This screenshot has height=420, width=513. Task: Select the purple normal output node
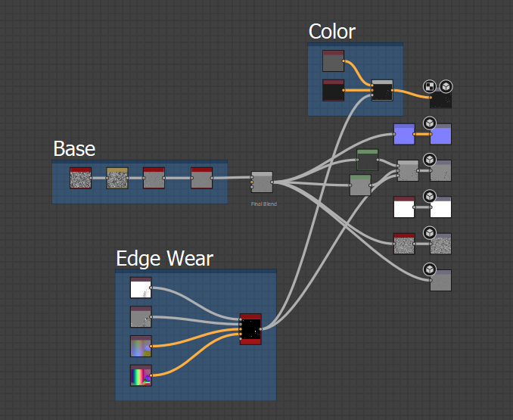point(440,134)
